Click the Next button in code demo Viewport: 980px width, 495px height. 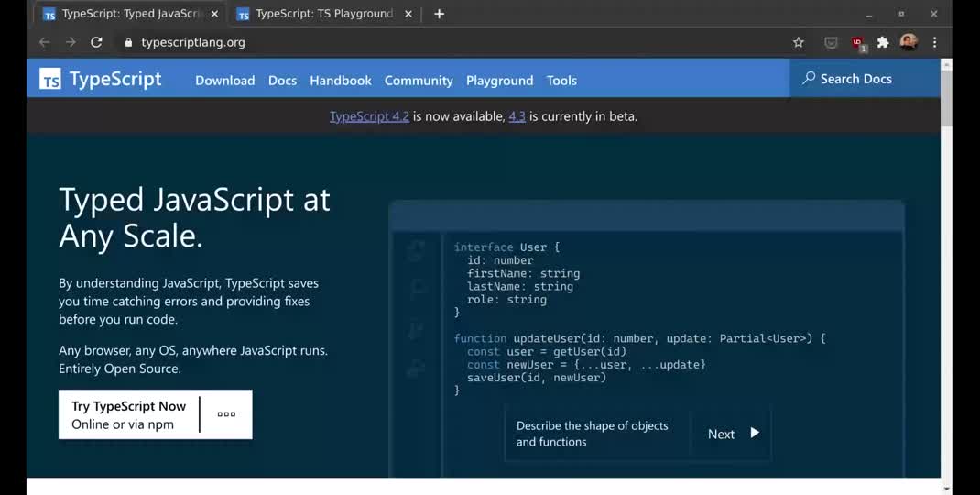(731, 434)
